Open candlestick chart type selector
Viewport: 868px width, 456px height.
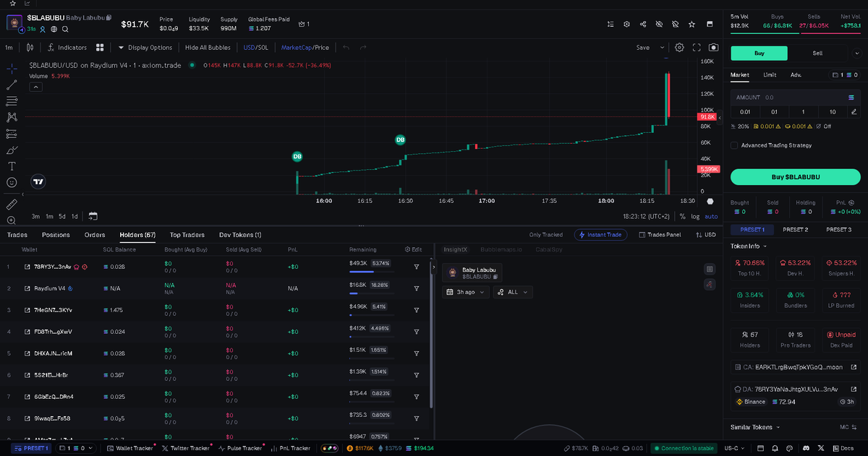(x=30, y=48)
